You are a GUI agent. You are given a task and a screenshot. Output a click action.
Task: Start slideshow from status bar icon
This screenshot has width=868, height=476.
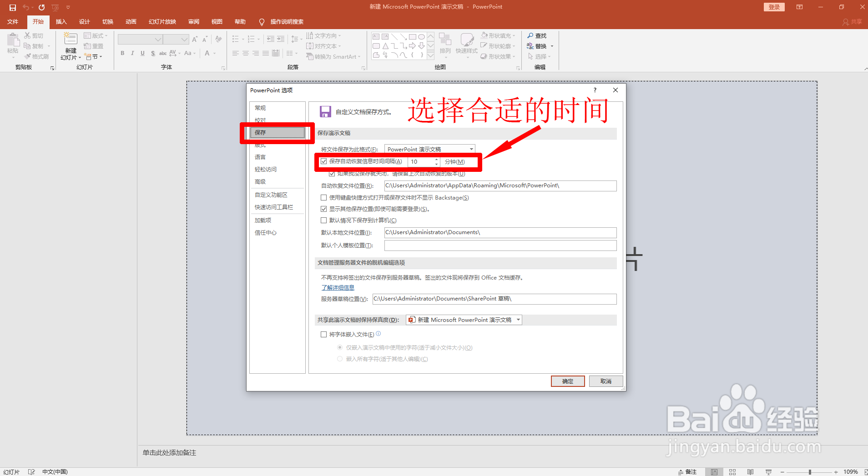[768, 472]
